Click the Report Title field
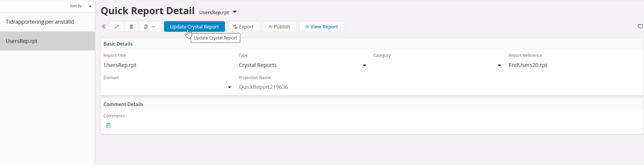Image resolution: width=644 pixels, height=165 pixels. [x=166, y=65]
